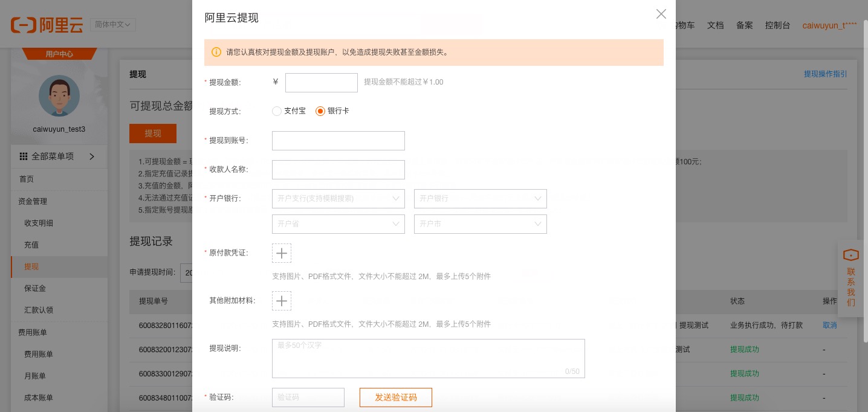The image size is (868, 412).
Task: Click the 用户中心 banner
Action: pos(59,54)
